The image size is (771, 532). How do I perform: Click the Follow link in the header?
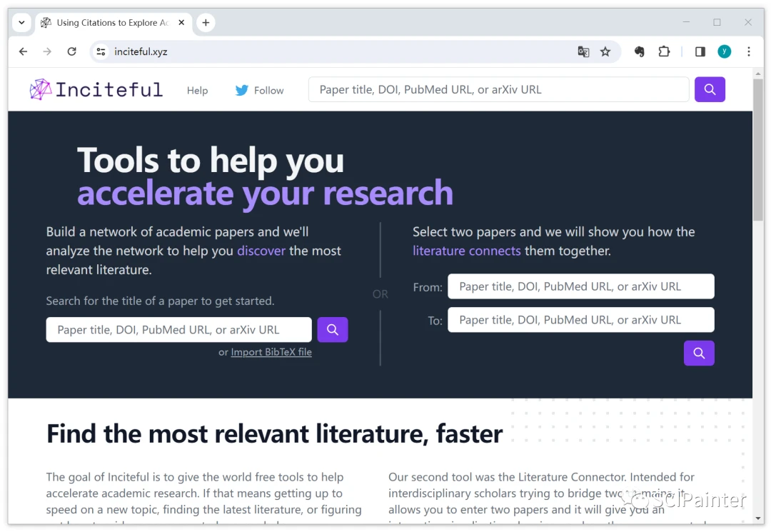(x=268, y=91)
